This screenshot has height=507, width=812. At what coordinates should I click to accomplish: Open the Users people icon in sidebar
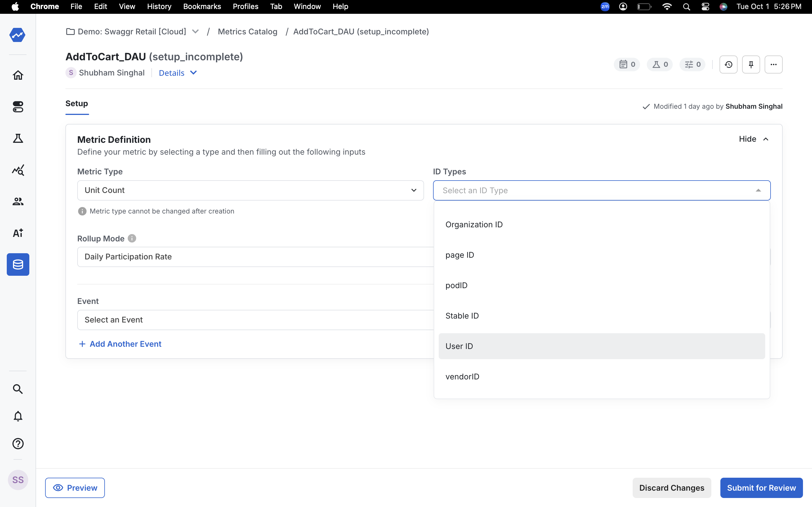[x=18, y=201]
